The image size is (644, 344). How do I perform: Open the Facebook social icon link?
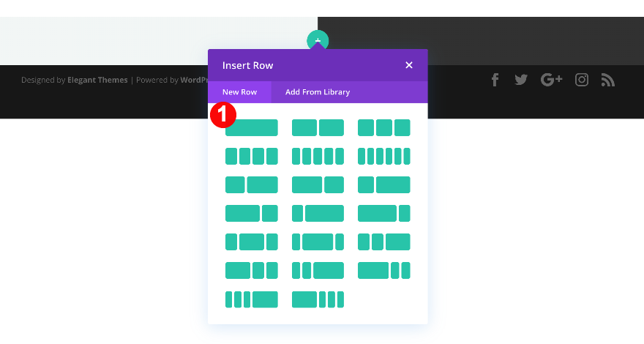tap(495, 80)
